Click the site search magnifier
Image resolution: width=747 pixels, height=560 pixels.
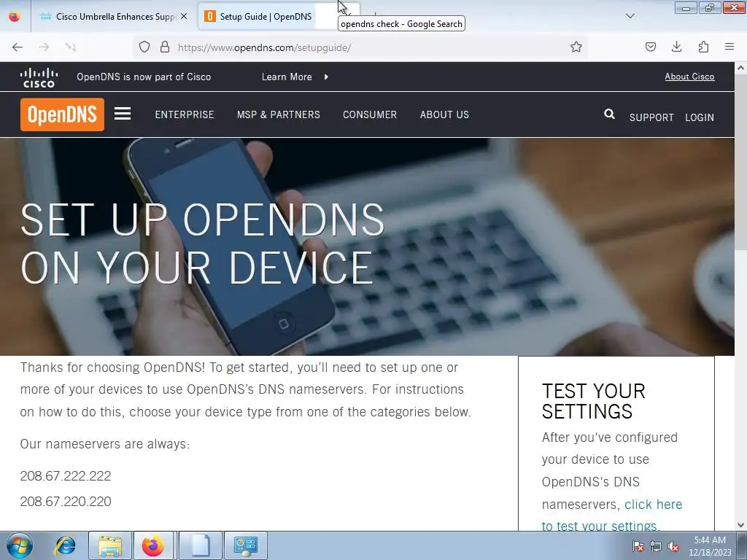pos(609,114)
